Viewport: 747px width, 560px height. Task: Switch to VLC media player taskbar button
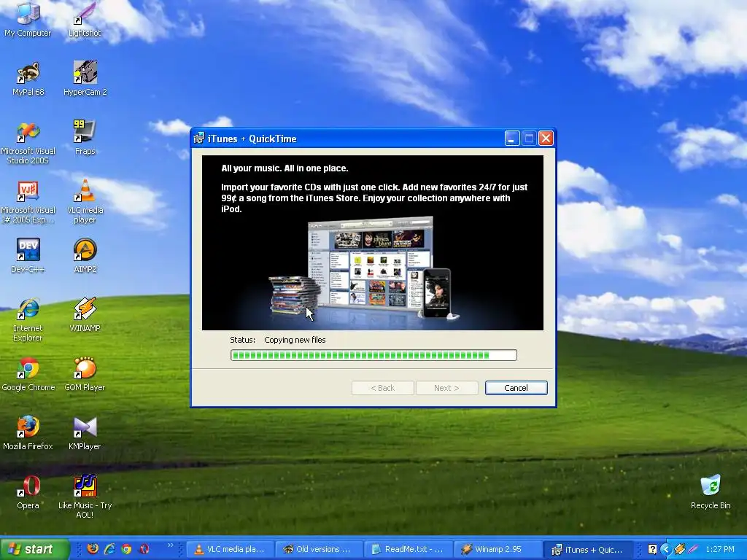(231, 549)
